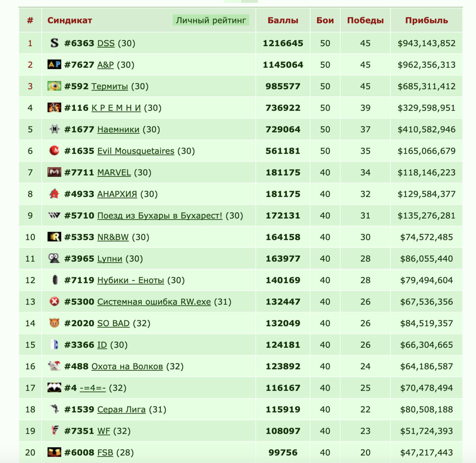Viewport: 476px width, 463px height.
Task: Click the Охота на Волков emblem icon
Action: pyautogui.click(x=54, y=366)
